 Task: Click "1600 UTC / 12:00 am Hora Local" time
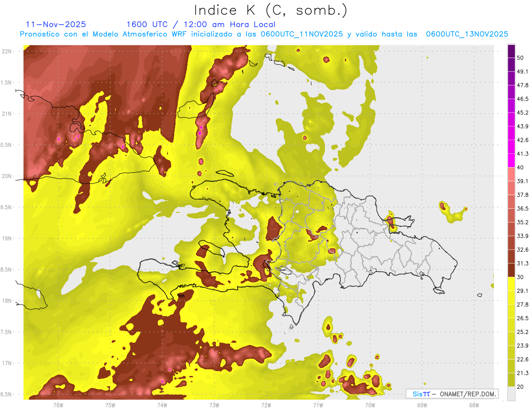tap(201, 24)
